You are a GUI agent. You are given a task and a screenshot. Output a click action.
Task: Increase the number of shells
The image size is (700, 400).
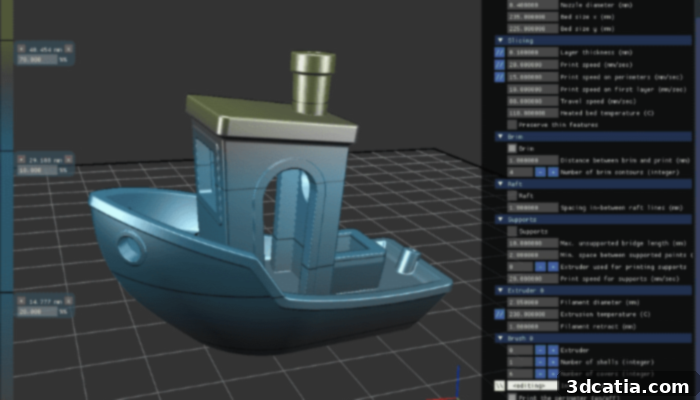point(553,362)
